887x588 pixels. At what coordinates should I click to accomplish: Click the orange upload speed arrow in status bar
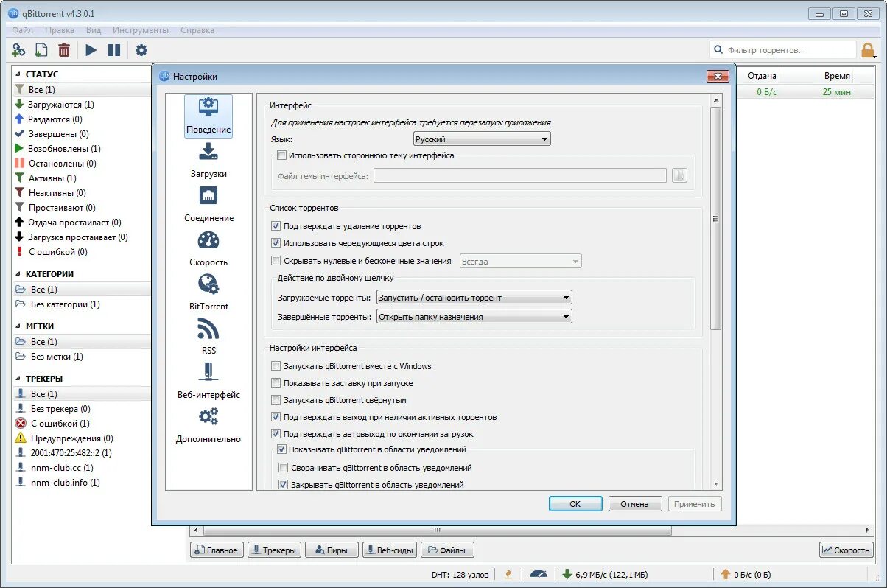(x=725, y=574)
